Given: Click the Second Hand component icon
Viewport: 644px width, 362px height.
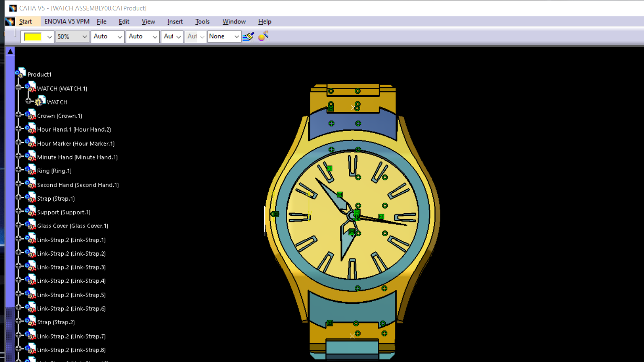Looking at the screenshot, I should click(30, 184).
